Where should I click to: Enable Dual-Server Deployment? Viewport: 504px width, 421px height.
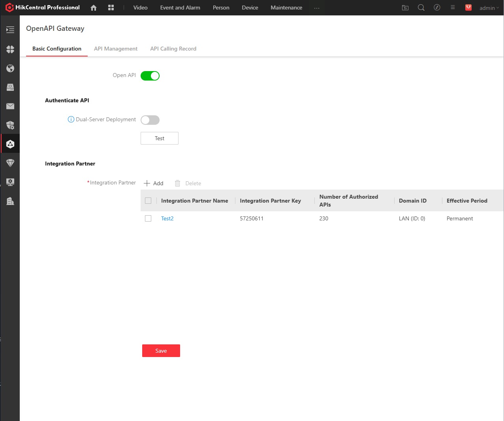pos(150,120)
